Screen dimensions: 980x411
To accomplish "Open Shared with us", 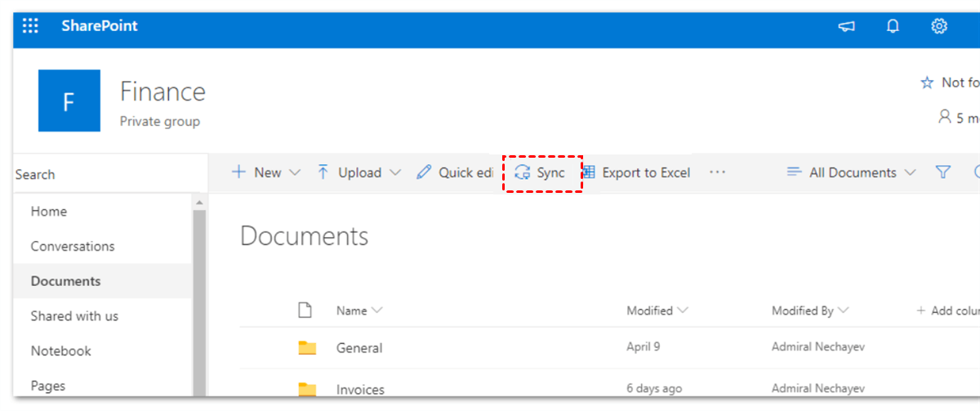I will click(x=74, y=316).
